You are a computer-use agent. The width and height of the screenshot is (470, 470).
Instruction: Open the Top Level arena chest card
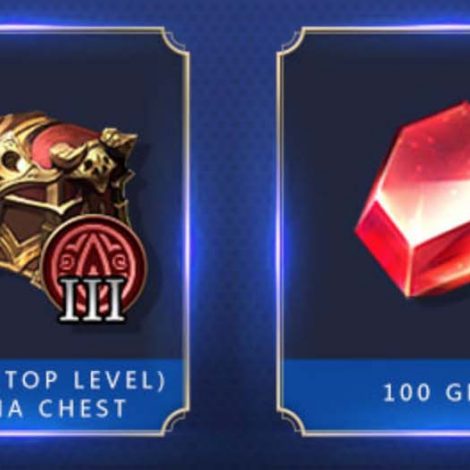point(95,232)
